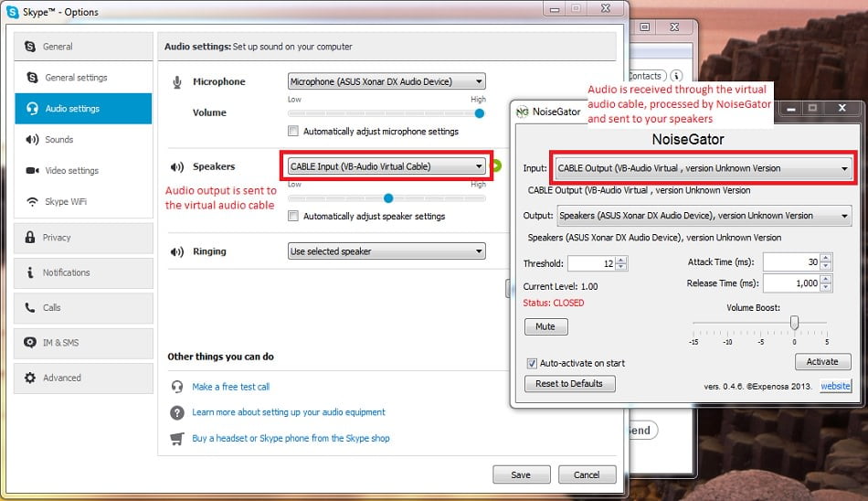This screenshot has height=501, width=868.
Task: Click the headset icon beside free test call
Action: point(177,387)
